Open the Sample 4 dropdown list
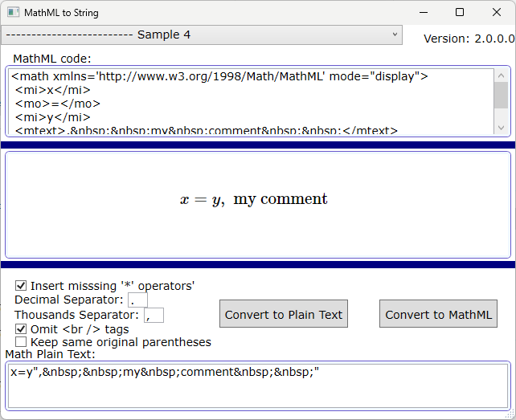The height and width of the screenshot is (420, 516). (x=201, y=35)
